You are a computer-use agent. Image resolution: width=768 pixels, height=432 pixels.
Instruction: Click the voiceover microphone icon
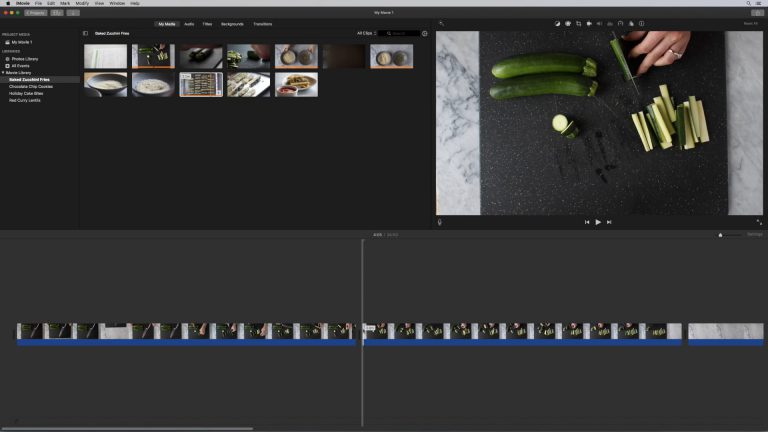pyautogui.click(x=440, y=222)
